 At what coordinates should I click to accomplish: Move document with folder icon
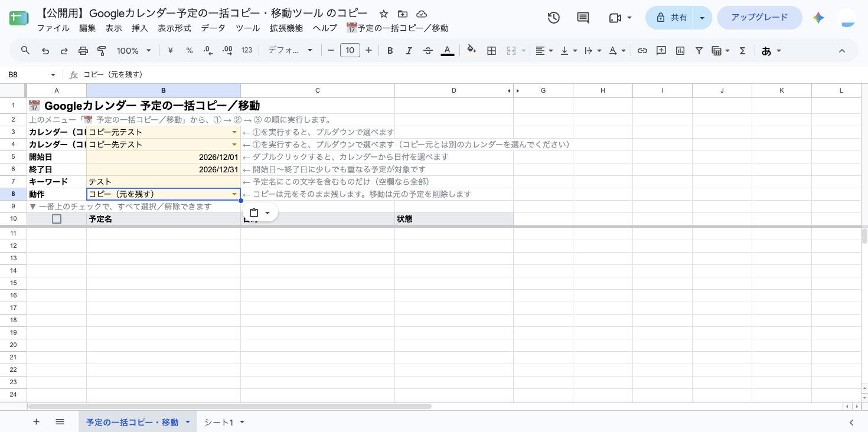click(x=403, y=14)
